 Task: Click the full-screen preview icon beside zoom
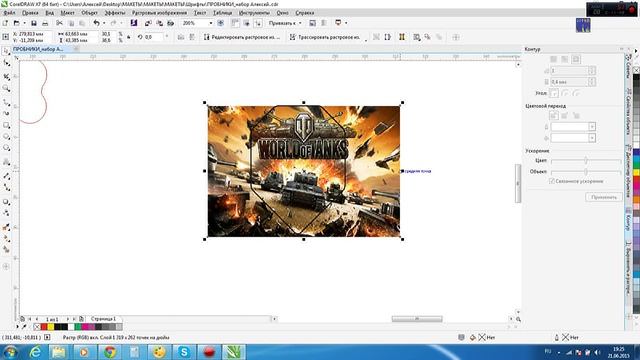[x=220, y=23]
